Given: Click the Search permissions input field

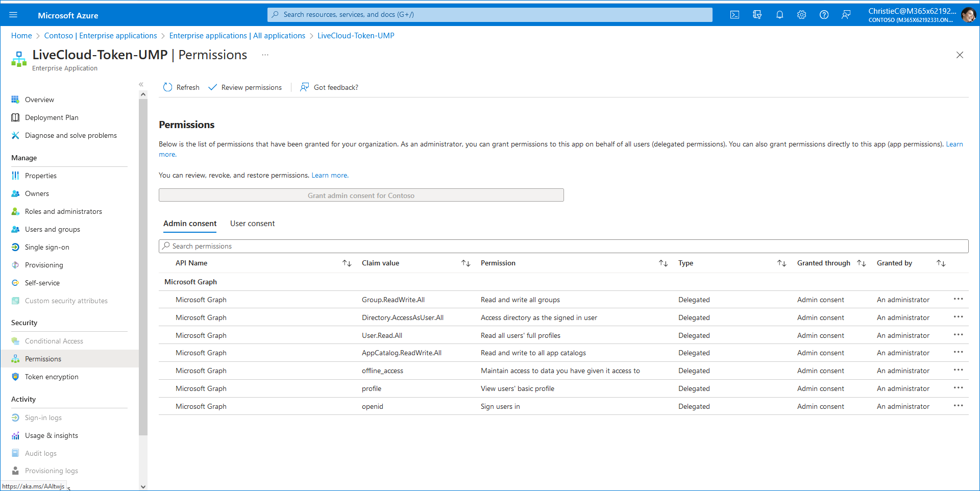Looking at the screenshot, I should click(563, 246).
